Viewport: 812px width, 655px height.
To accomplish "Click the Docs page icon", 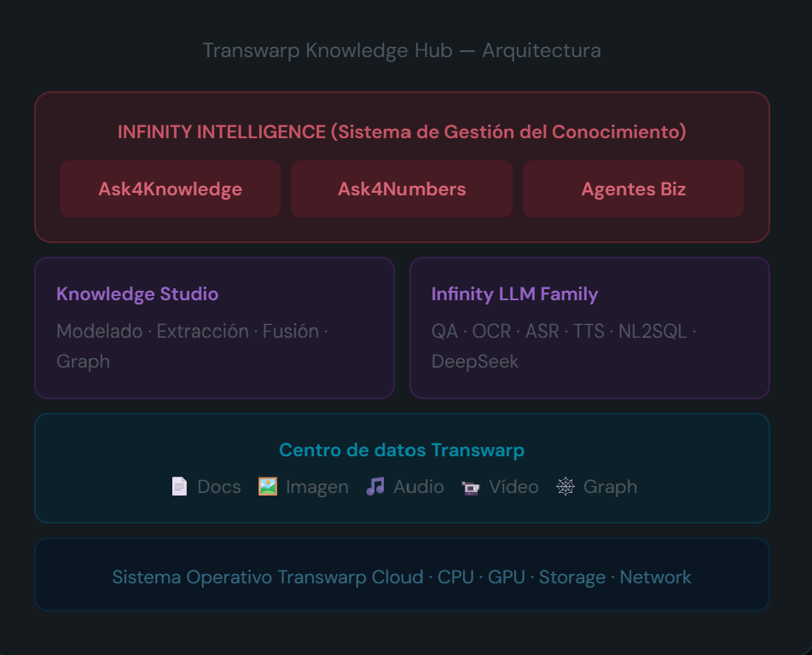I will [x=179, y=487].
